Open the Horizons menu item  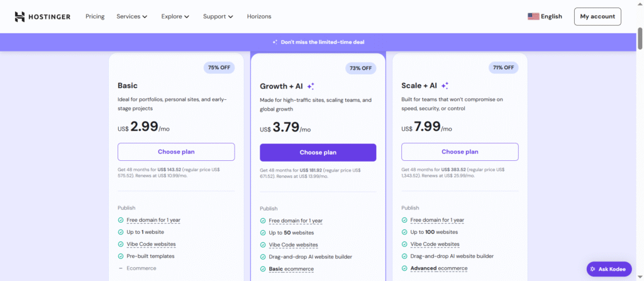[260, 16]
